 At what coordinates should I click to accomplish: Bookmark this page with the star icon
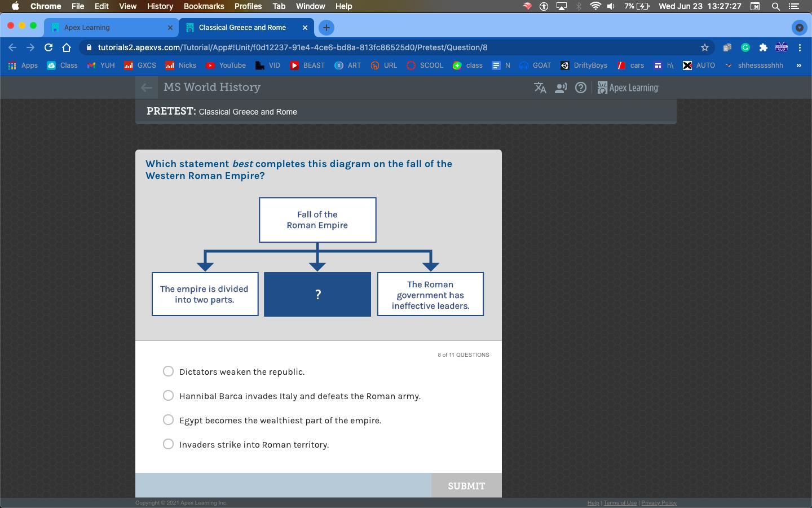click(704, 47)
